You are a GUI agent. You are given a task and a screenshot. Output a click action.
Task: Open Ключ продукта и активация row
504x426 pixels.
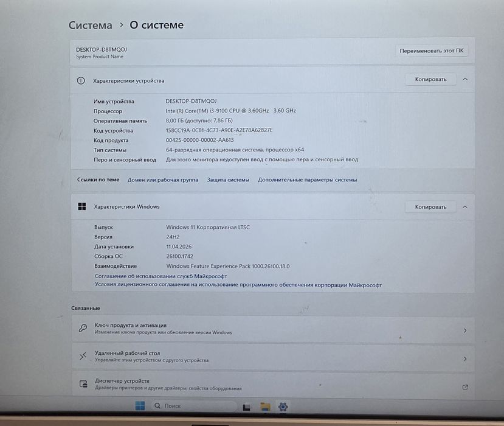click(x=273, y=329)
